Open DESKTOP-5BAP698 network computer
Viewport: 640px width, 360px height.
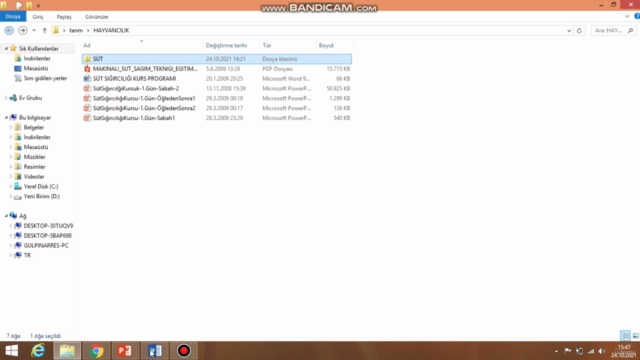tap(47, 236)
